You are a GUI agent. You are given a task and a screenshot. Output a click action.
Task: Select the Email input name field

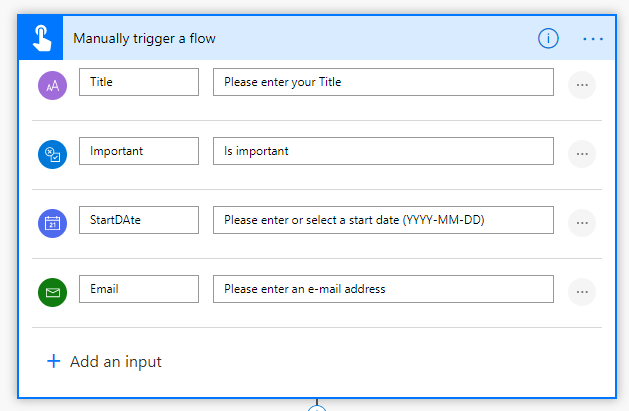[139, 289]
